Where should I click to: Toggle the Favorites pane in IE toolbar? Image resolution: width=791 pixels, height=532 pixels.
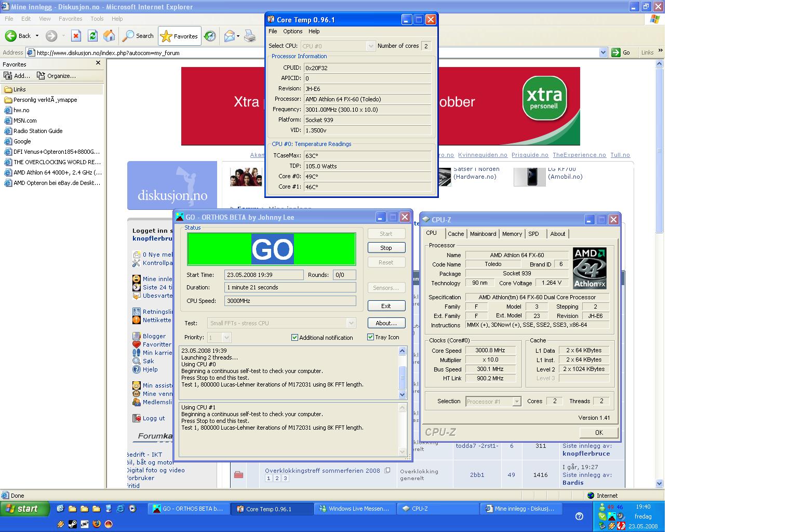[179, 36]
